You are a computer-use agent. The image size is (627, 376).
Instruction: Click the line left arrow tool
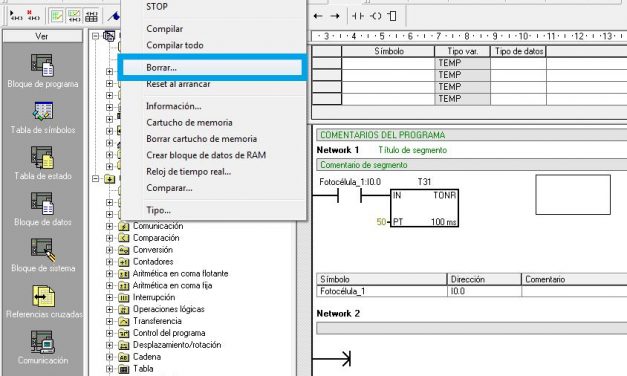(318, 16)
